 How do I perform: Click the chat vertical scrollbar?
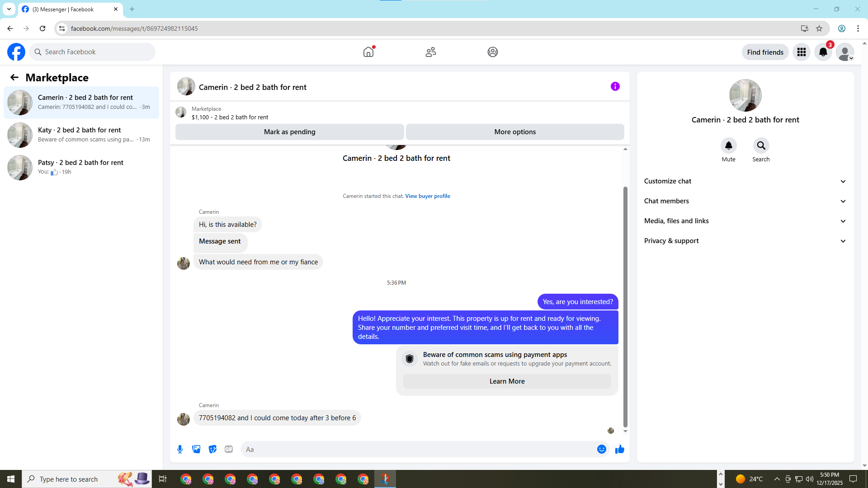pos(625,307)
